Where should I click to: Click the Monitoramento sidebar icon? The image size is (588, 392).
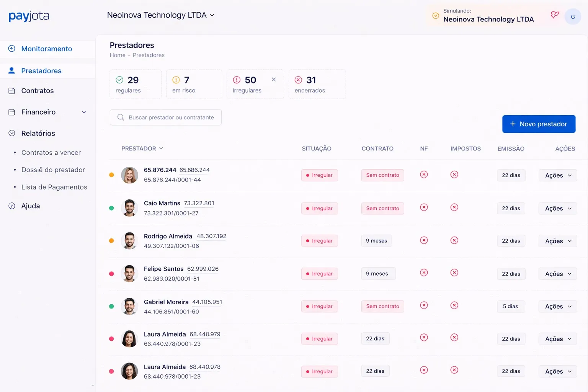click(x=12, y=49)
